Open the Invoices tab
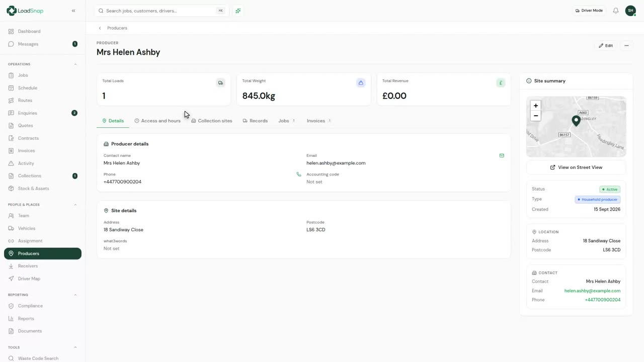The image size is (644, 362). coord(319,121)
